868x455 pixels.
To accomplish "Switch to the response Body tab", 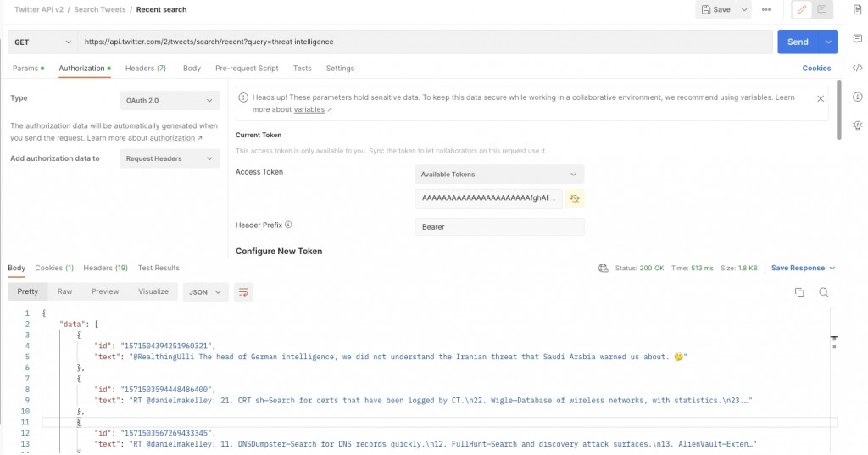I will point(17,269).
